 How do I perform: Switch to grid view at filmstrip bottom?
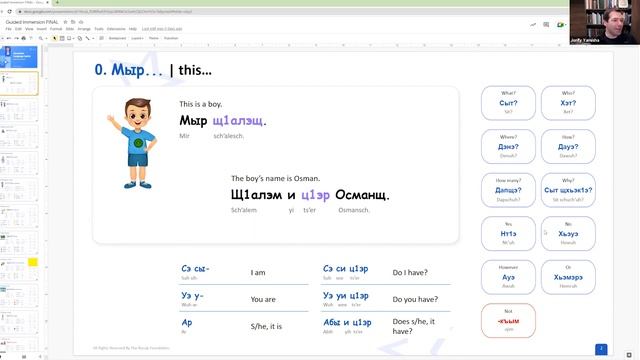(x=24, y=356)
